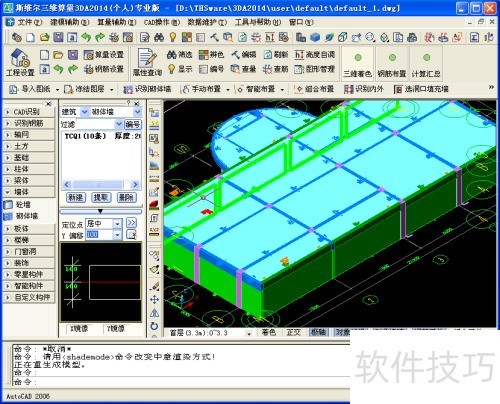The image size is (500, 404).
Task: Click the 编号 button beside filter
Action: pos(133,124)
